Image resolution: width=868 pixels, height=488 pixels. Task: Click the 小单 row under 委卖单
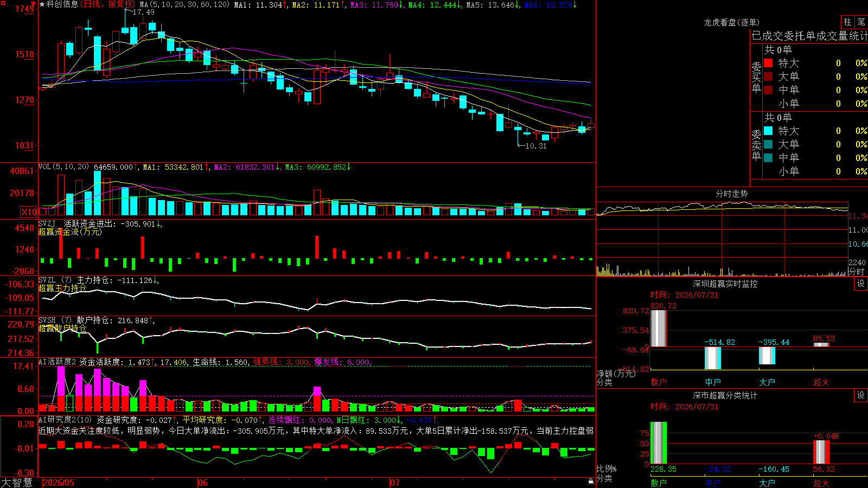[x=815, y=171]
